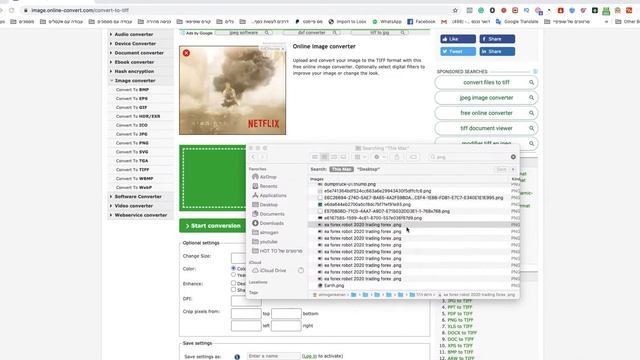640x360 pixels.
Task: Set search scope to This Mac
Action: [x=341, y=169]
